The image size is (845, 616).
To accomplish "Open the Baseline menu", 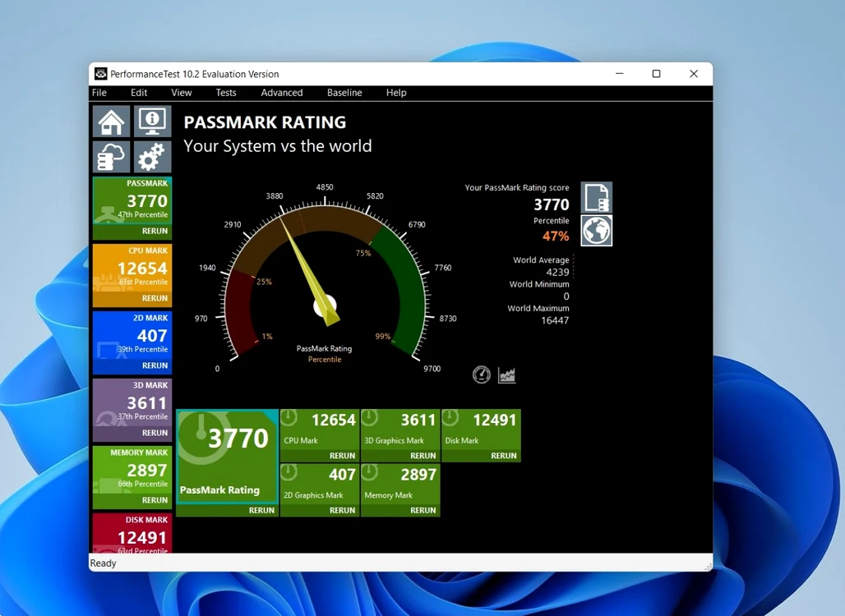I will point(344,93).
